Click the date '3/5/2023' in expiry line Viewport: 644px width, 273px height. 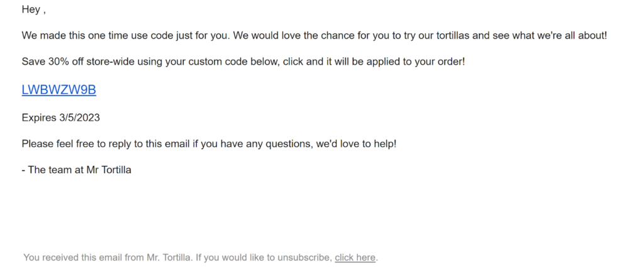(x=79, y=118)
